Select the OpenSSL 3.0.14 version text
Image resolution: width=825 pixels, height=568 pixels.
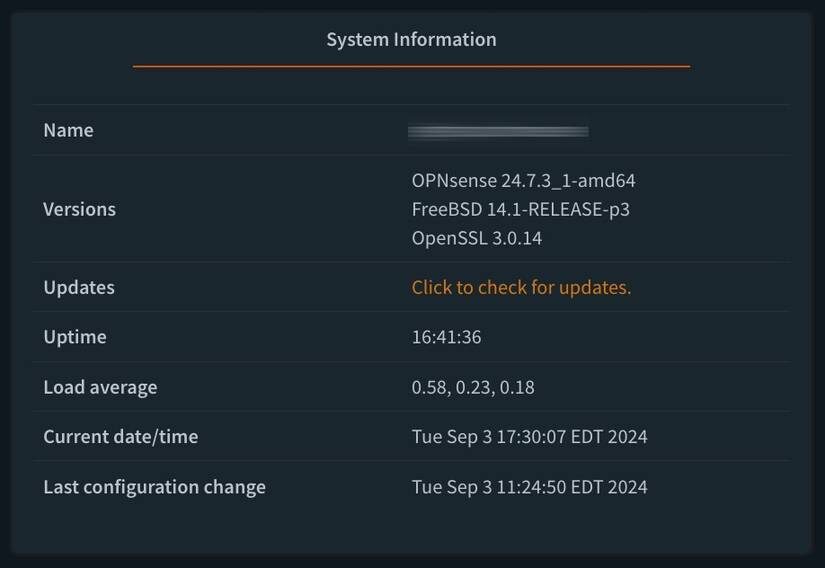pos(477,238)
